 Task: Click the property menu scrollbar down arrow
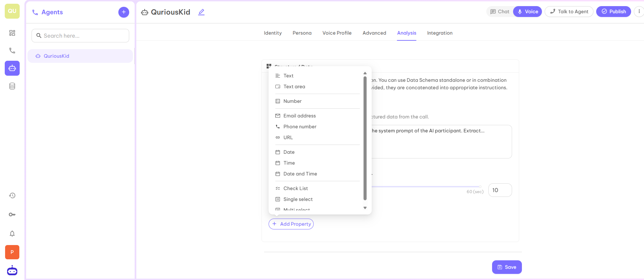click(x=365, y=208)
